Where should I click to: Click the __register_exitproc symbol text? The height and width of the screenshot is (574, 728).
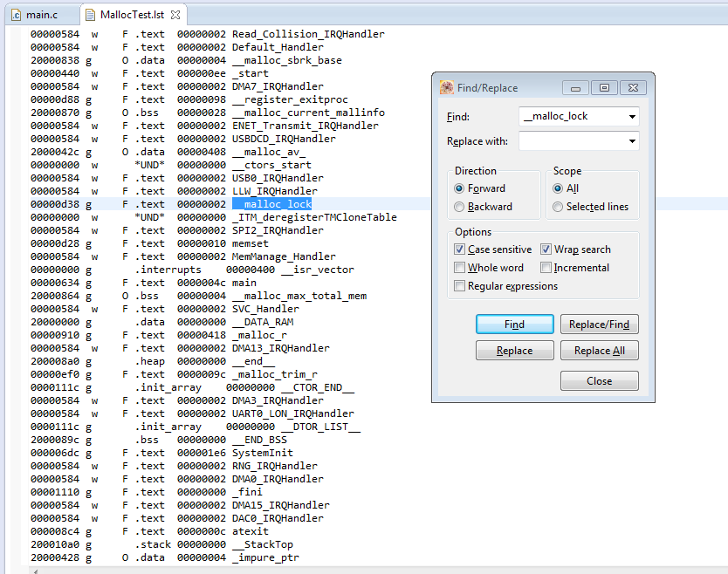tap(290, 99)
